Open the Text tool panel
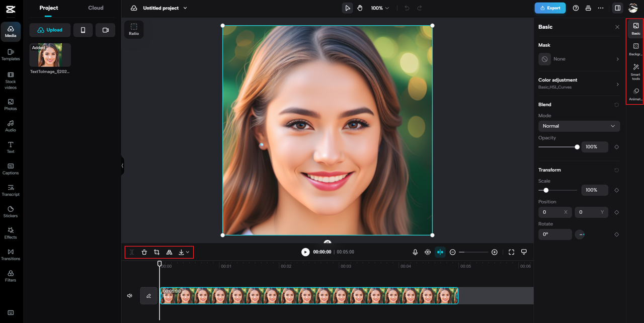Image resolution: width=644 pixels, height=323 pixels. [x=11, y=147]
